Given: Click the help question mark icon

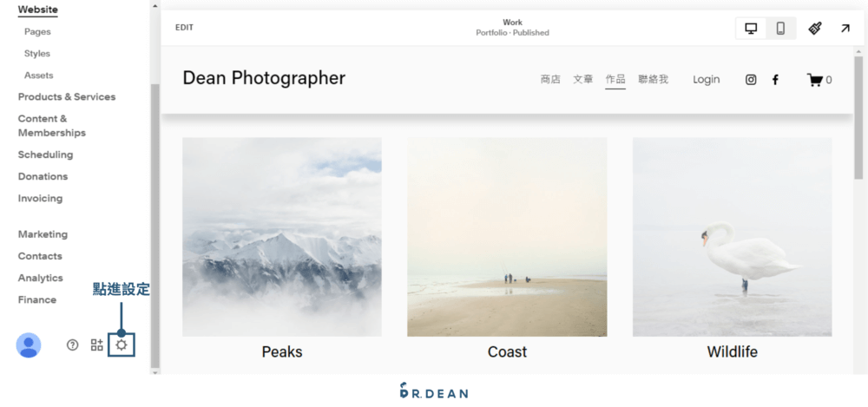Looking at the screenshot, I should [x=73, y=345].
